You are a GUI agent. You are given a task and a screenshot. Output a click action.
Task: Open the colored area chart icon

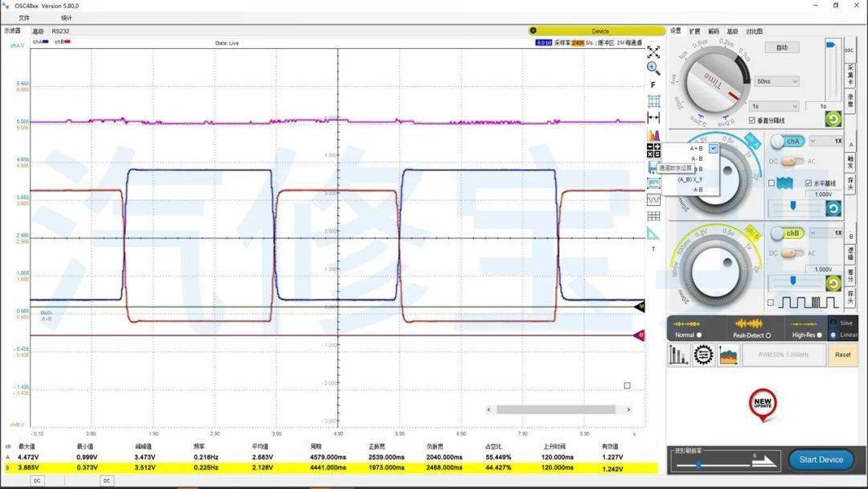tap(728, 355)
